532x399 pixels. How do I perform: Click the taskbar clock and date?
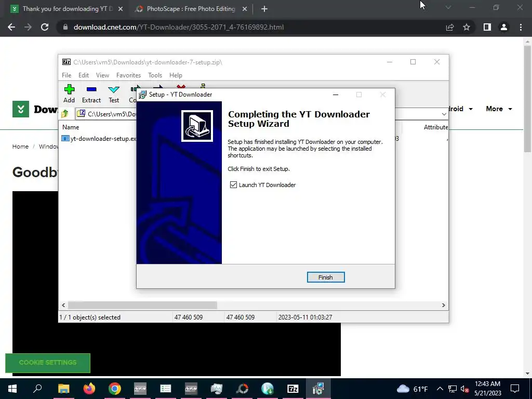[487, 389]
